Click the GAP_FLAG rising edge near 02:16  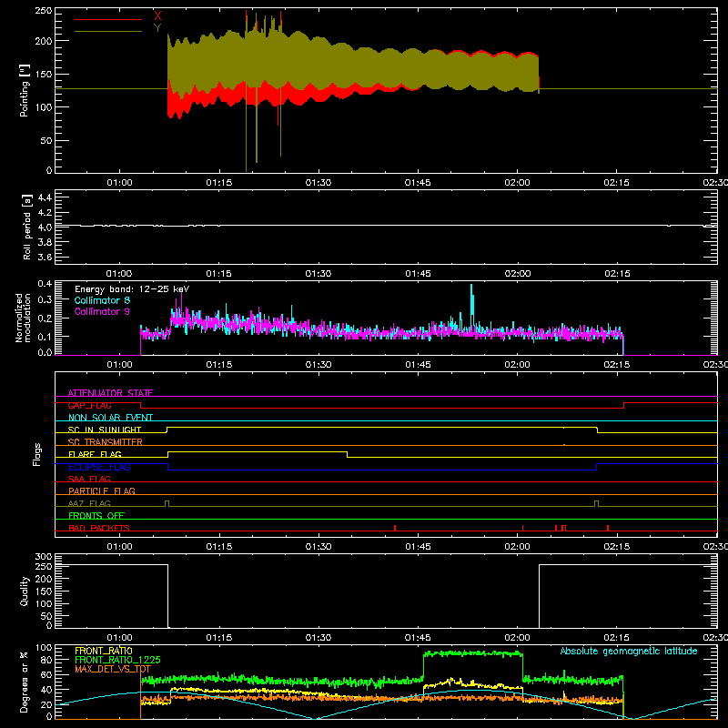pos(624,405)
